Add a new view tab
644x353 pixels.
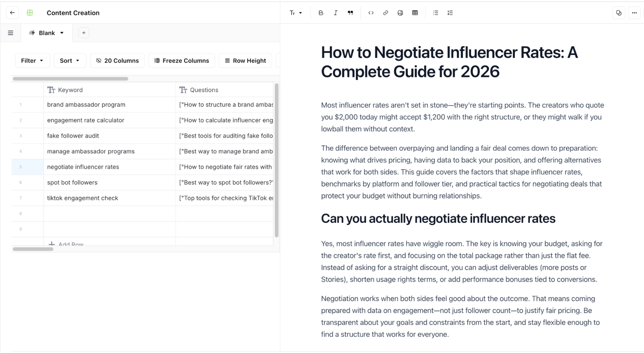tap(84, 33)
